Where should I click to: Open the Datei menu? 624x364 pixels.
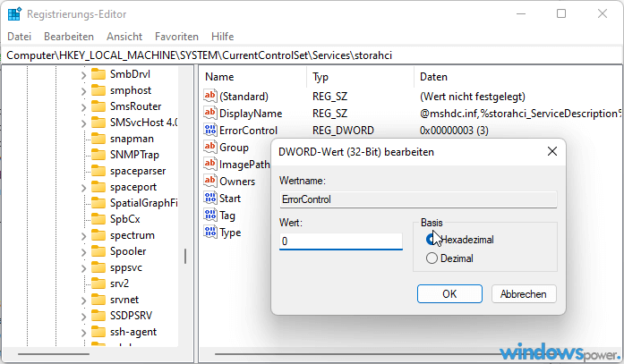click(19, 37)
